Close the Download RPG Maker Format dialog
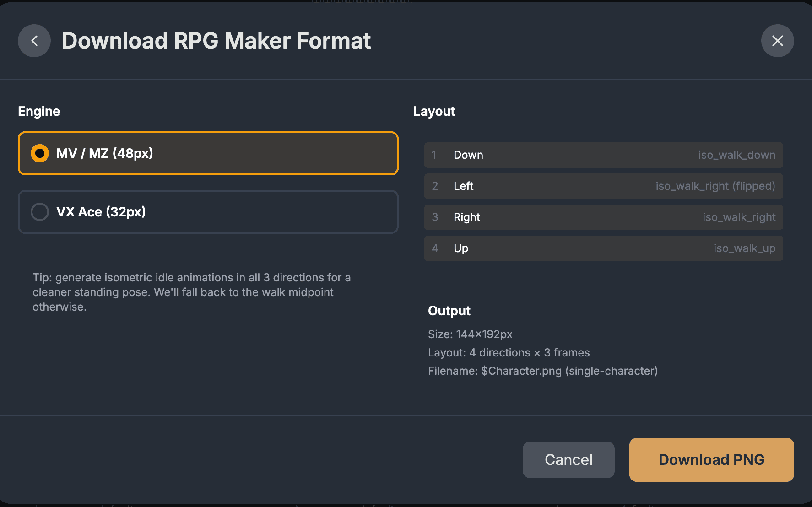The height and width of the screenshot is (507, 812). pyautogui.click(x=777, y=41)
